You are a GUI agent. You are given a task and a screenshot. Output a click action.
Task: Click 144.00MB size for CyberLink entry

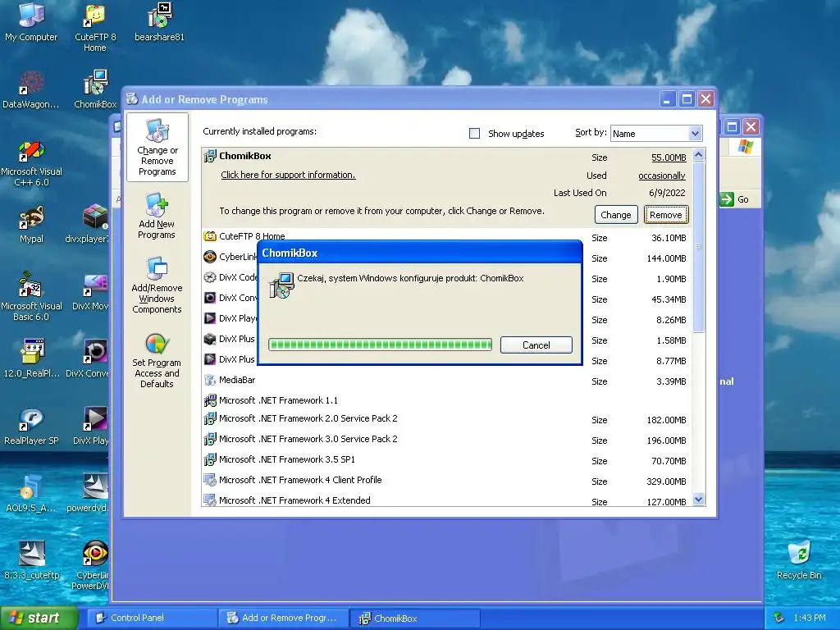[x=666, y=258]
